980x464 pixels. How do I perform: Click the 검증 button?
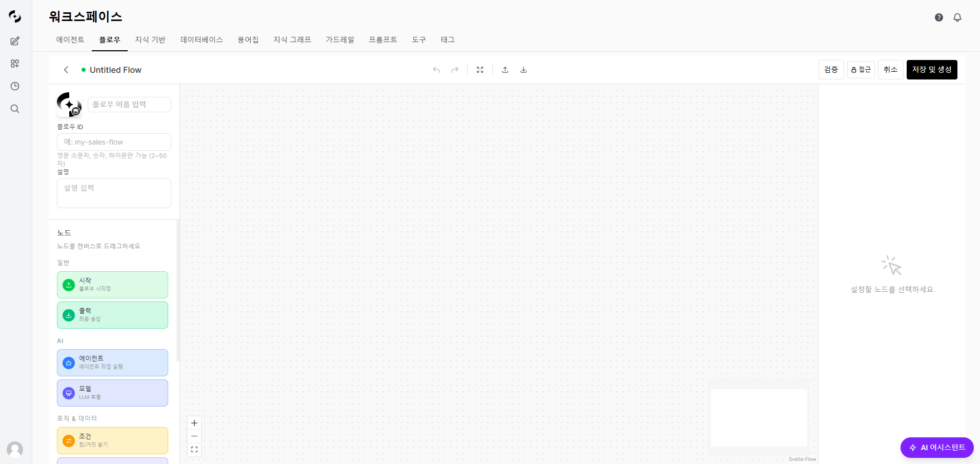tap(831, 70)
